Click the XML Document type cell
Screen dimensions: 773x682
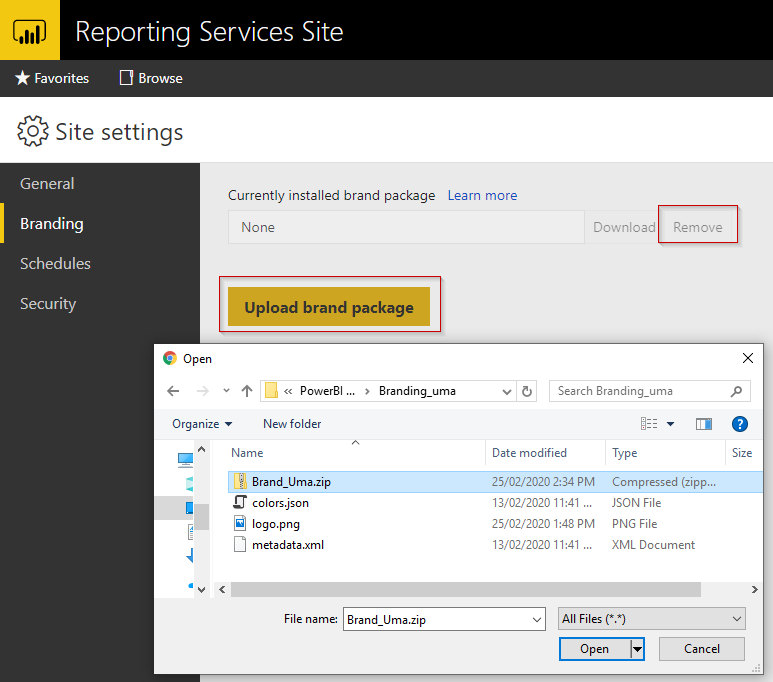[x=653, y=545]
